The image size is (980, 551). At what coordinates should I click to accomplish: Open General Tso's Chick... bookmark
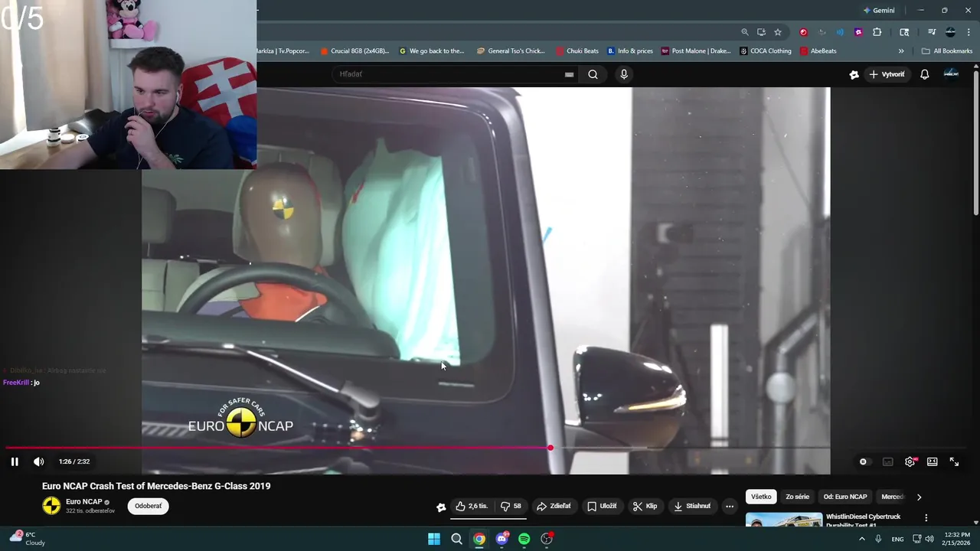(x=511, y=51)
